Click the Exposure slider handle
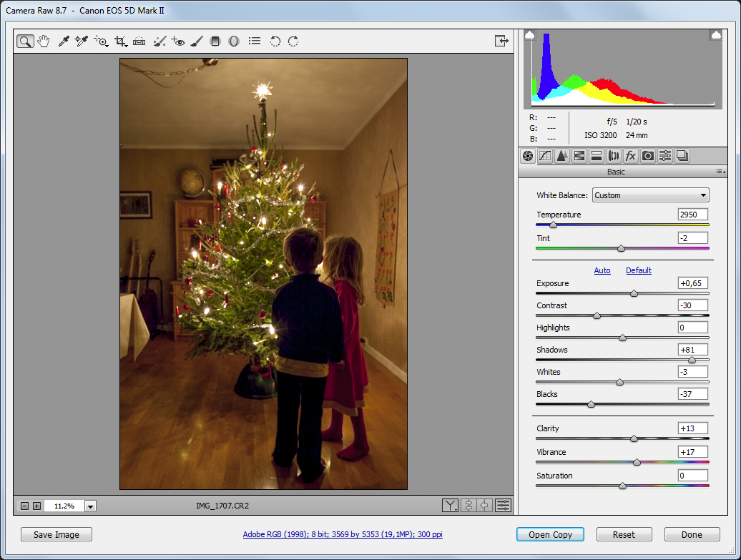Viewport: 741px width, 560px height. (x=634, y=293)
